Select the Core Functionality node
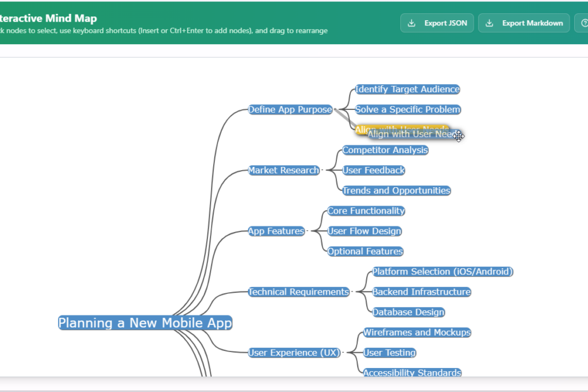588x392 pixels. click(366, 211)
